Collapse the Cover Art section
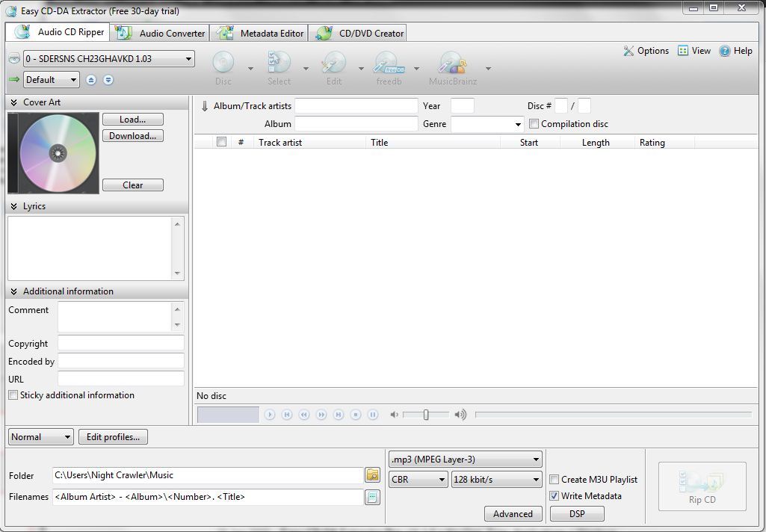 tap(13, 102)
